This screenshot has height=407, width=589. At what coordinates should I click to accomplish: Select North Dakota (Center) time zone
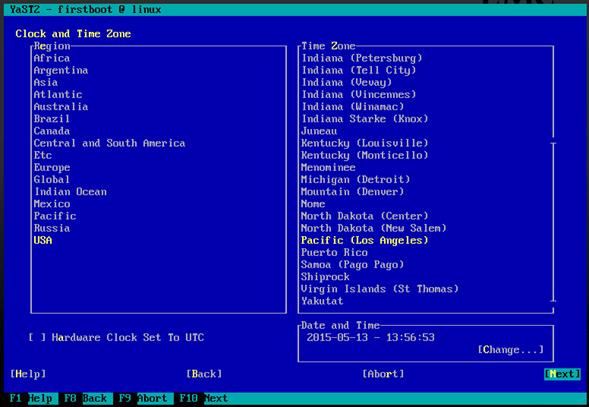point(365,216)
